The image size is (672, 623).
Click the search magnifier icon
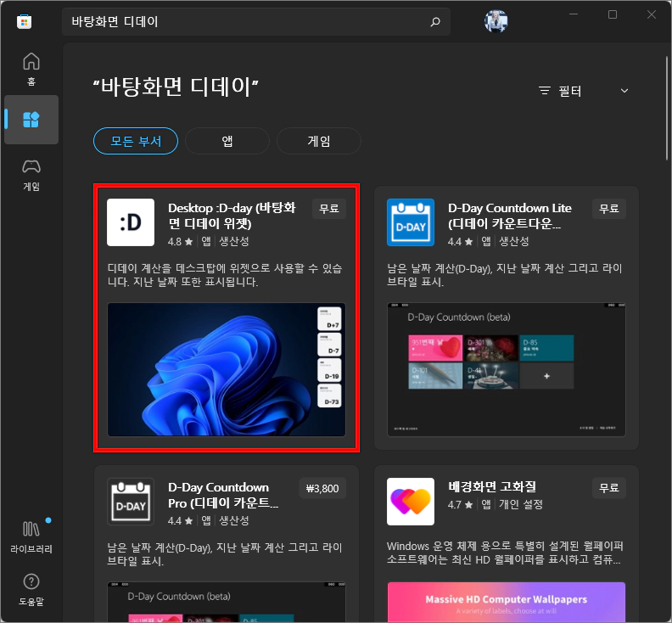(435, 21)
